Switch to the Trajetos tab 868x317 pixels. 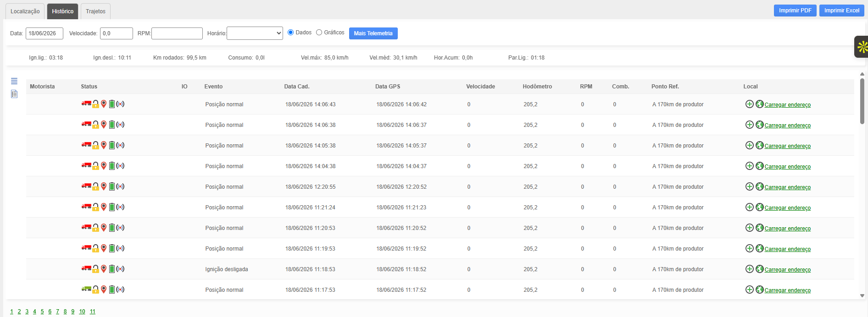(95, 11)
